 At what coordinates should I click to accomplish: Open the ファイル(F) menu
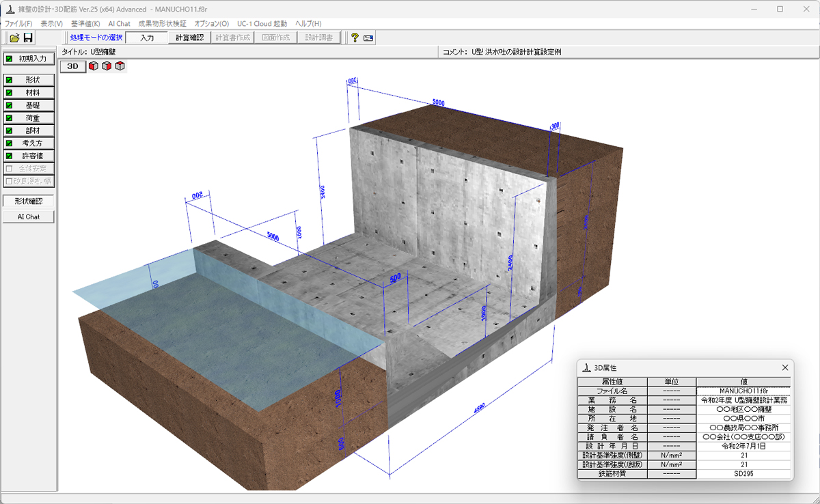pyautogui.click(x=18, y=23)
